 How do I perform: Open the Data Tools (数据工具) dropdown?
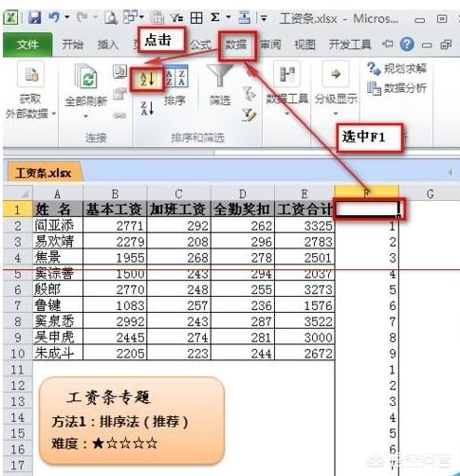point(286,88)
